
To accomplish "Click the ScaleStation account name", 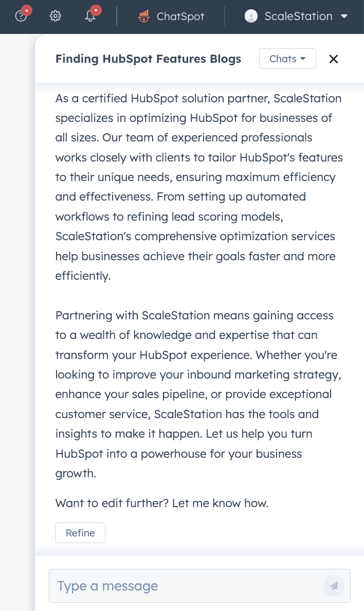I will pyautogui.click(x=299, y=16).
